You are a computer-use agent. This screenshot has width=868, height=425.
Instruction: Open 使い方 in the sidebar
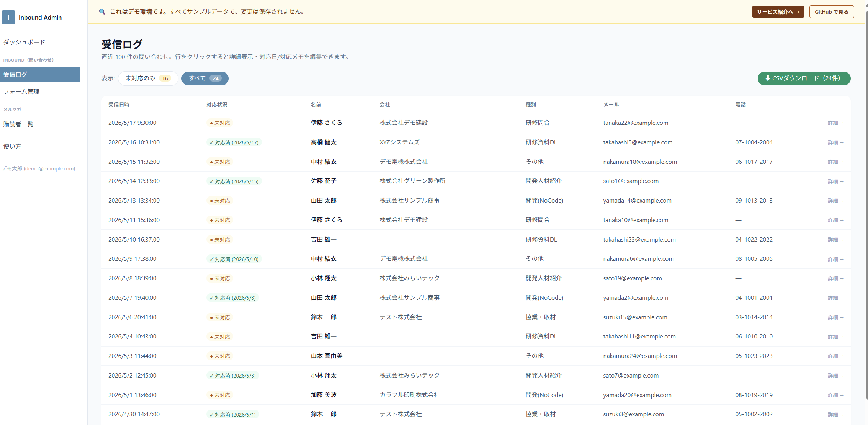point(12,146)
